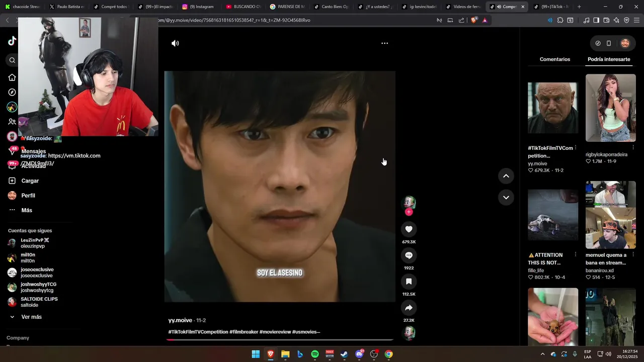Image resolution: width=644 pixels, height=362 pixels.
Task: Open the Más menu in sidebar
Action: coord(21,210)
